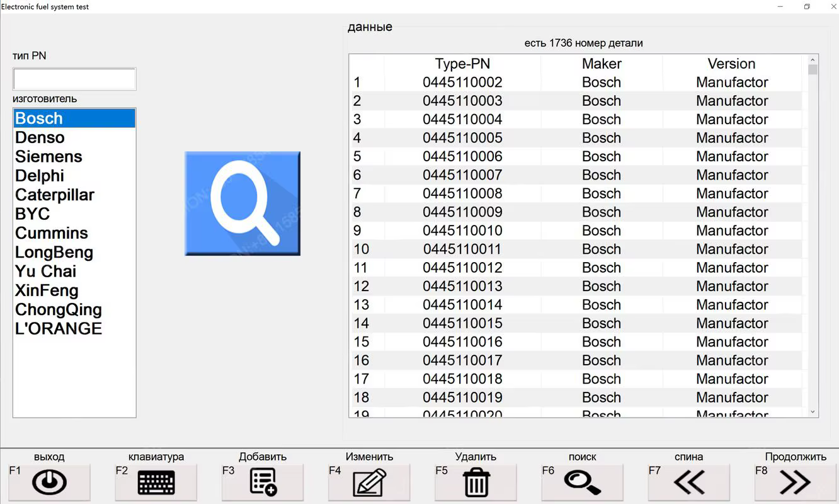The image size is (839, 504).
Task: Select part number 0445110006
Action: (x=462, y=156)
